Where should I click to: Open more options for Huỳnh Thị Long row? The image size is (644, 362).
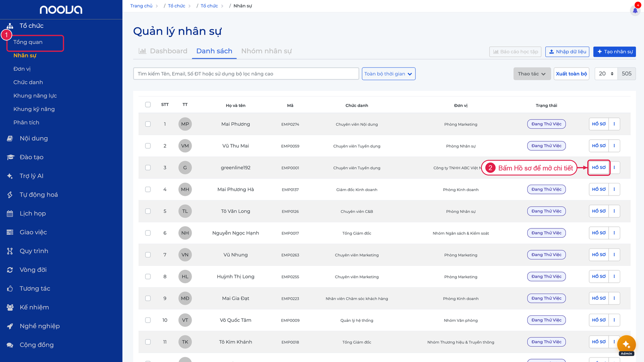614,276
